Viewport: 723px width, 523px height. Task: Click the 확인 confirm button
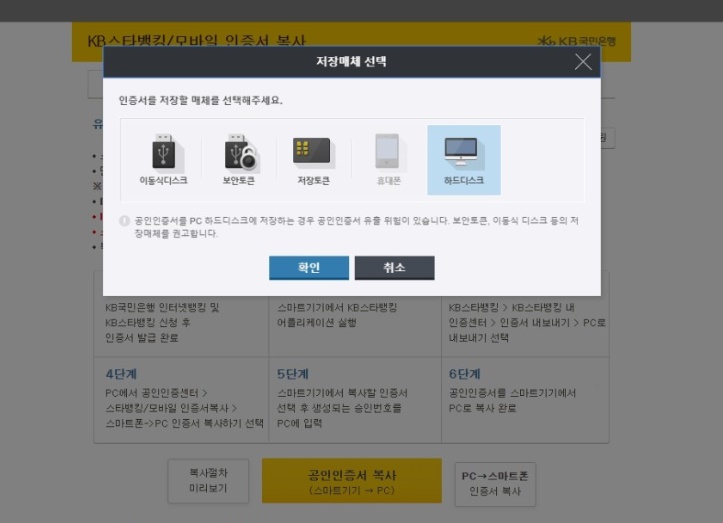point(309,268)
